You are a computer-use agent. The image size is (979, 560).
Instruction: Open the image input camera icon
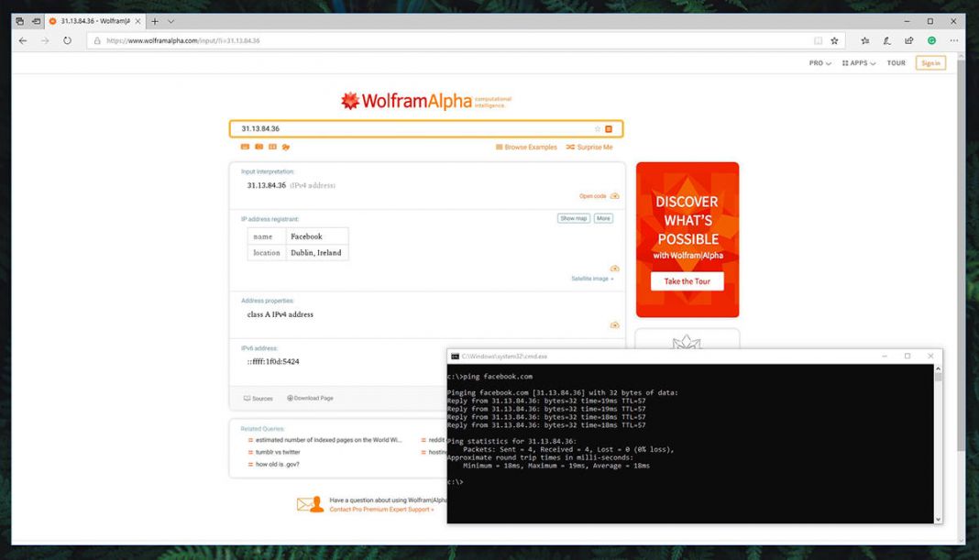click(x=258, y=147)
